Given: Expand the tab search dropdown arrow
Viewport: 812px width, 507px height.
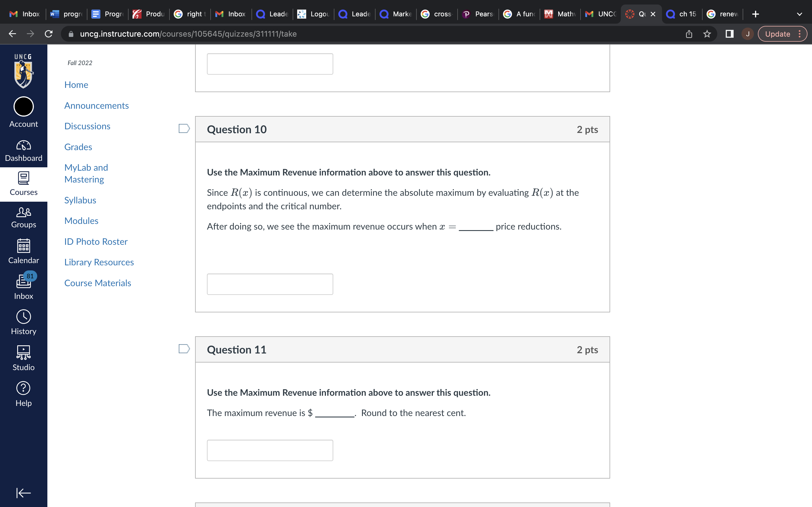Looking at the screenshot, I should click(799, 14).
